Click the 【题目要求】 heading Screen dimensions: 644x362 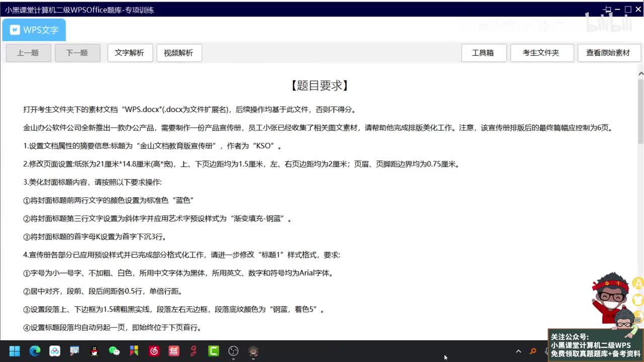tap(320, 85)
